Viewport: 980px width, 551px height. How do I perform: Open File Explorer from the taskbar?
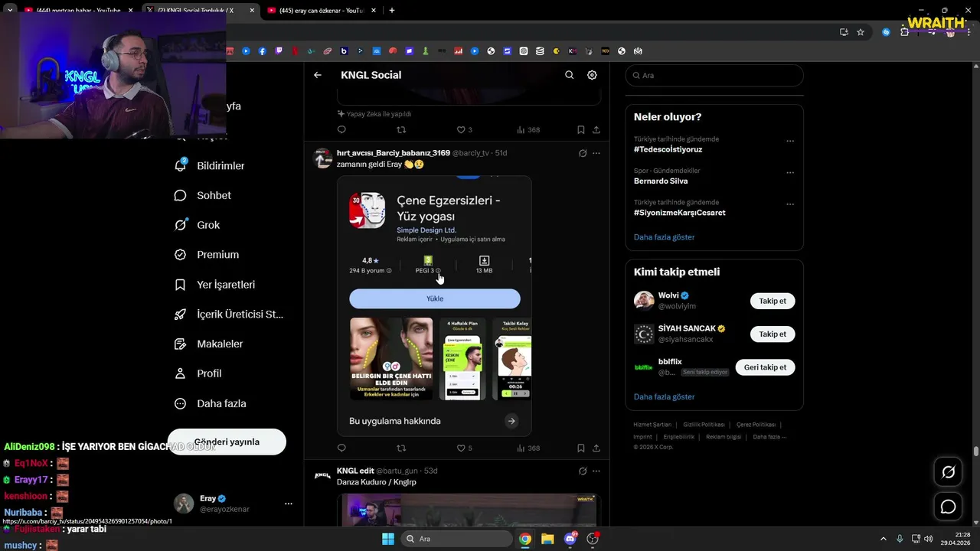pos(547,539)
